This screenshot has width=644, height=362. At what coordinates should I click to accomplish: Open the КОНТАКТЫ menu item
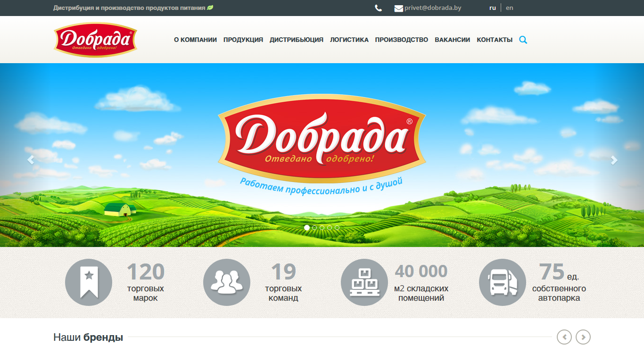[x=495, y=40]
